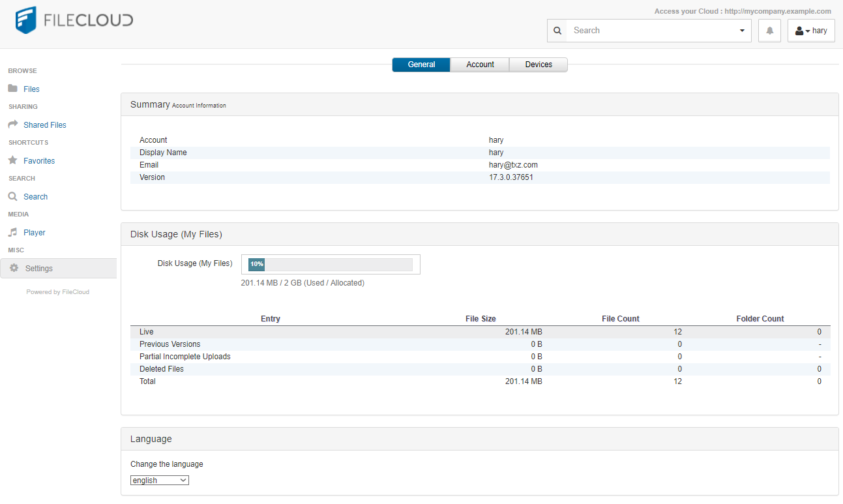
Task: Click the email value hary@txz.com
Action: pos(513,165)
